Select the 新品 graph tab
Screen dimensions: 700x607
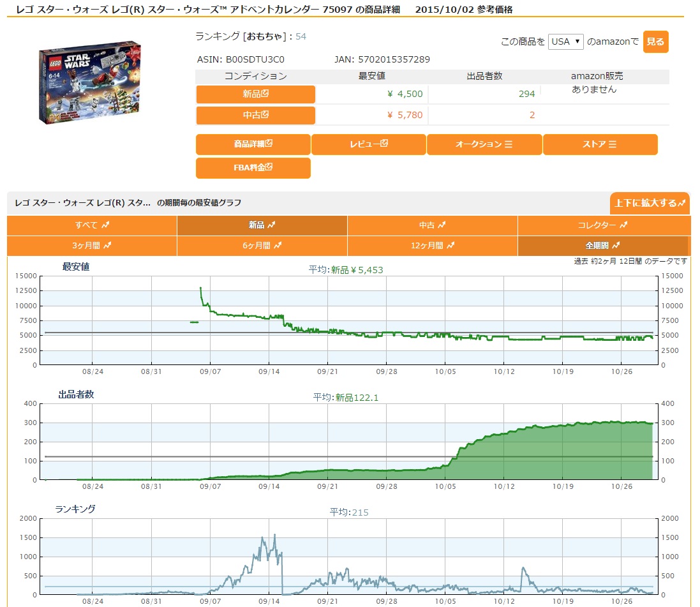262,225
